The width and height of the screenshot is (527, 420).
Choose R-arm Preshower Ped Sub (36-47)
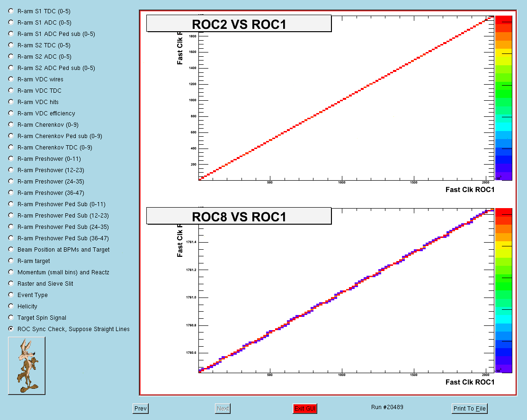[x=11, y=238]
